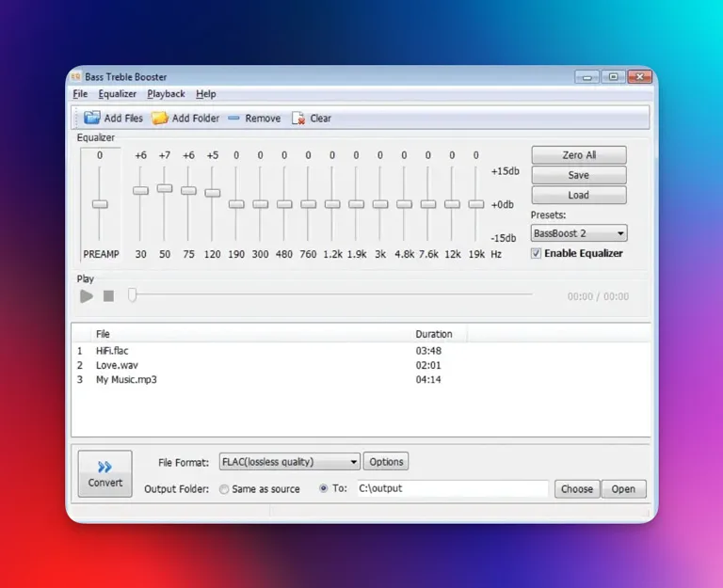Click the Bass Treble Booster title icon
This screenshot has height=588, width=723.
(76, 76)
